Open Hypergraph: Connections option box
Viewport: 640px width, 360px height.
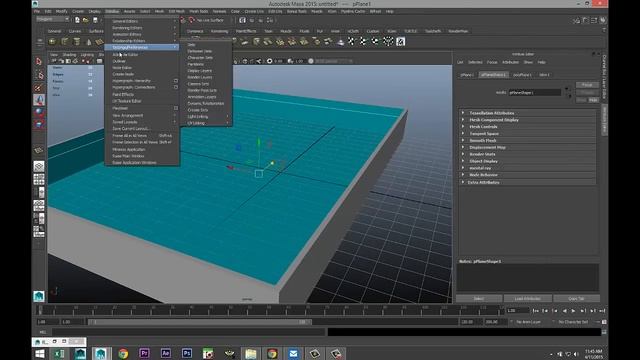pos(176,87)
